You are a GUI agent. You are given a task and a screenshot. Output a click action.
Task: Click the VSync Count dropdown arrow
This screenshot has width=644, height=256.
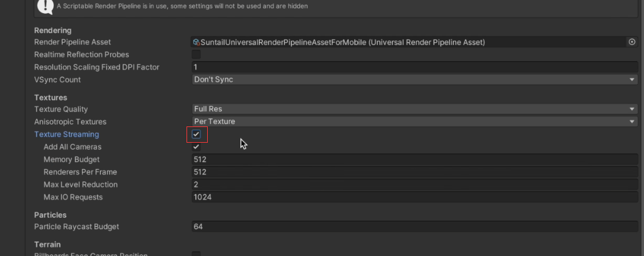point(632,79)
